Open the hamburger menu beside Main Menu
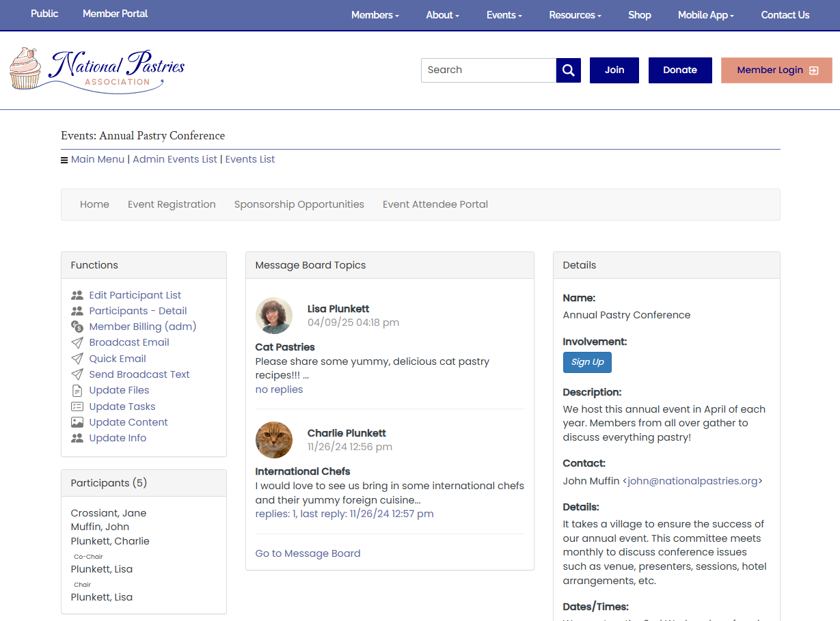840x621 pixels. coord(63,158)
